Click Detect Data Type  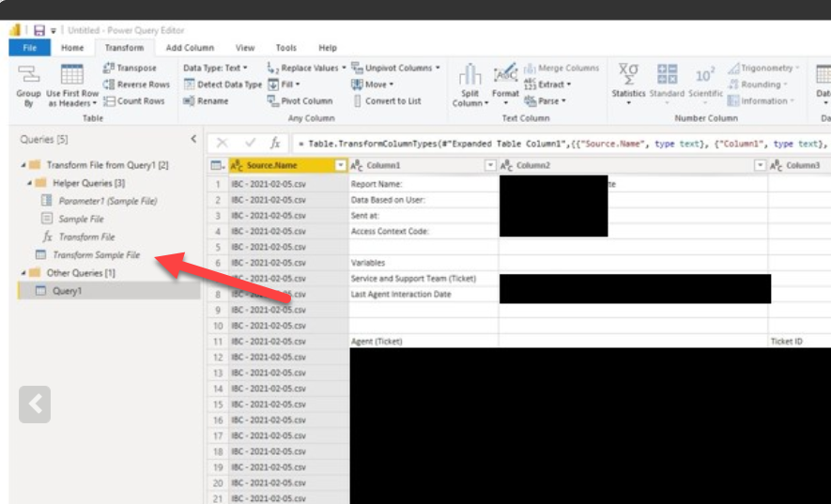coord(223,84)
